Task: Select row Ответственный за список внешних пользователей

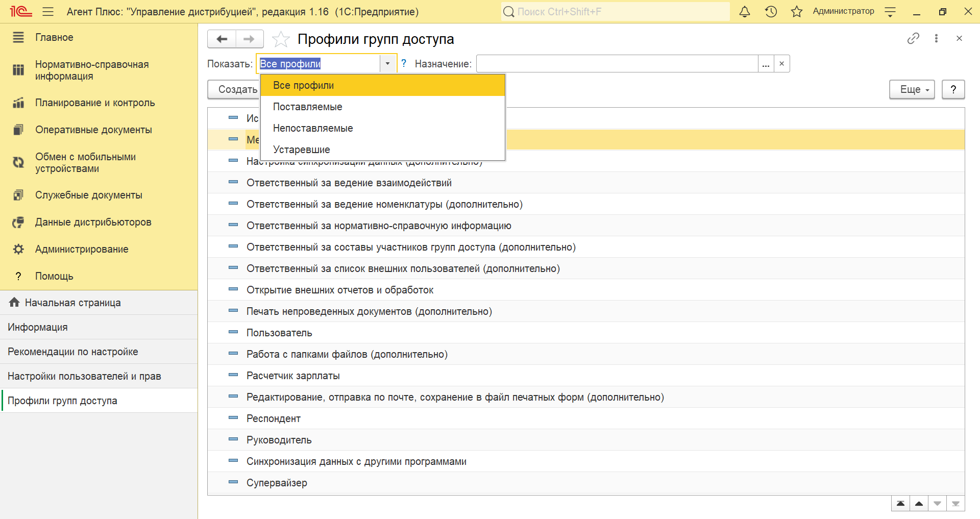Action: coord(586,268)
